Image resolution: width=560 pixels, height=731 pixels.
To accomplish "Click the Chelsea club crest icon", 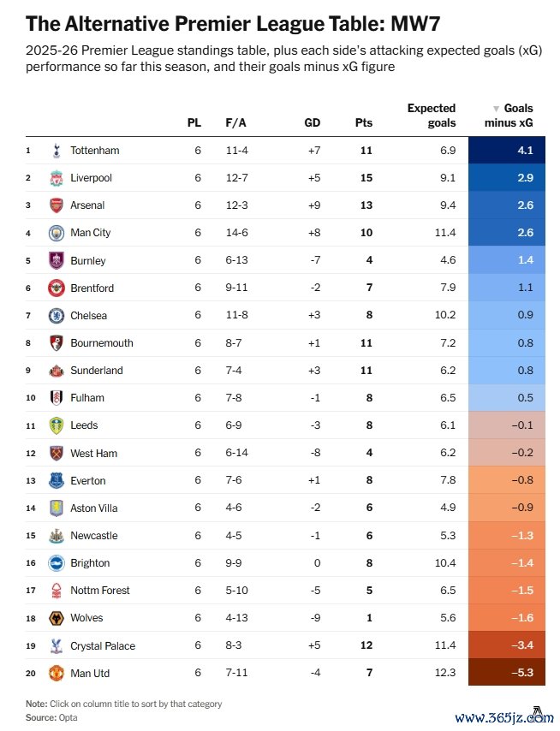I will point(57,316).
